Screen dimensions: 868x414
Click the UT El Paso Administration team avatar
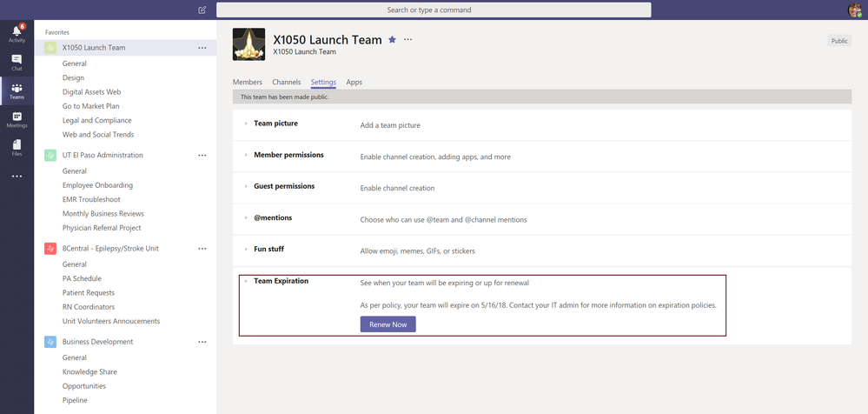click(x=50, y=155)
